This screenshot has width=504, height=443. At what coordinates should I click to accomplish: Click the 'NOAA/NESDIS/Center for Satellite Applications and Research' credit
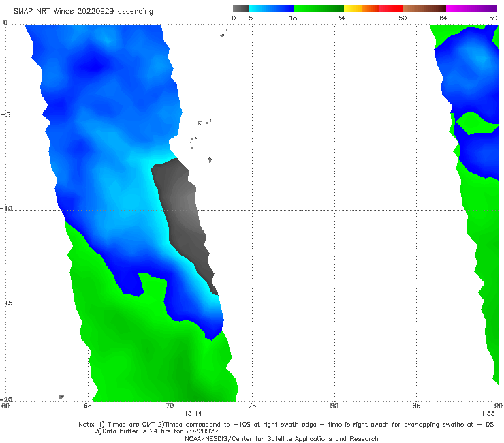coord(281,439)
